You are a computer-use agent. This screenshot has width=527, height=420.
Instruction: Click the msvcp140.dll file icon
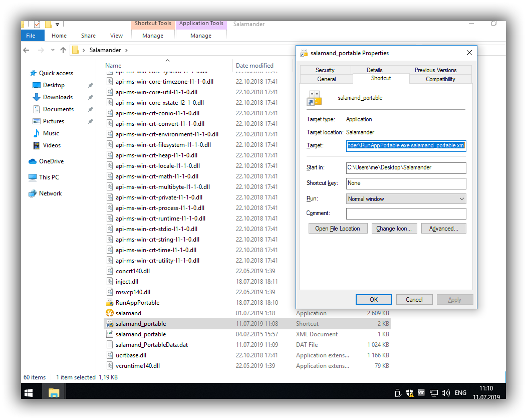[x=110, y=292]
